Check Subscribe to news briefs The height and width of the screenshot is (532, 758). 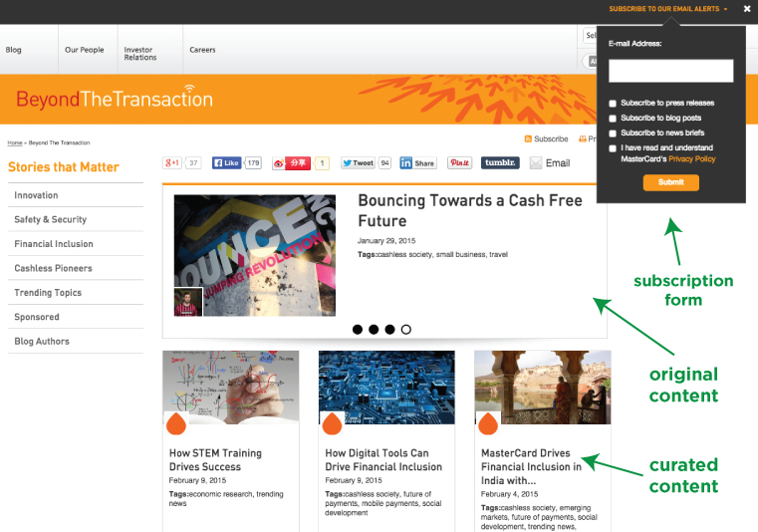(613, 133)
